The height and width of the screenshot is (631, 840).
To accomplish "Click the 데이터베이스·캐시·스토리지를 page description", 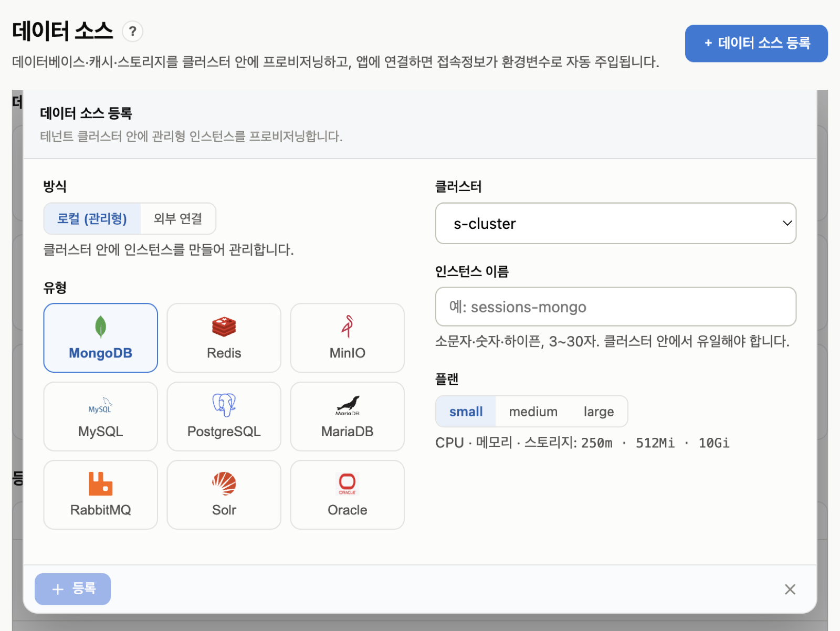I will [x=335, y=62].
